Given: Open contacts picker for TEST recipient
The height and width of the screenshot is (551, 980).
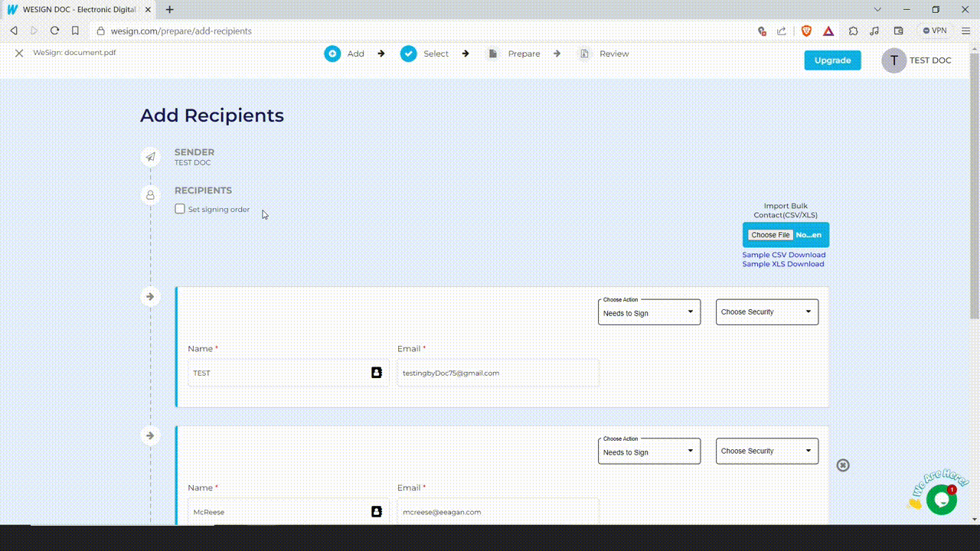Looking at the screenshot, I should 376,373.
